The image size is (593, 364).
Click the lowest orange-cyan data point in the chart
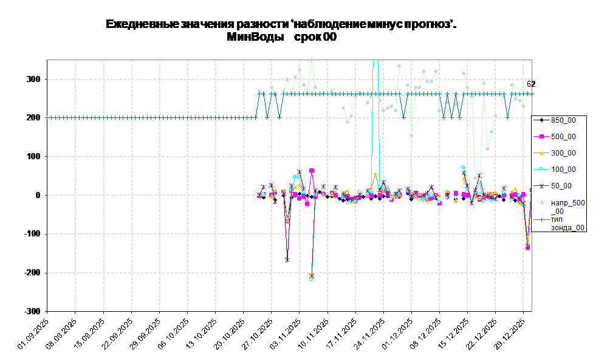click(312, 277)
